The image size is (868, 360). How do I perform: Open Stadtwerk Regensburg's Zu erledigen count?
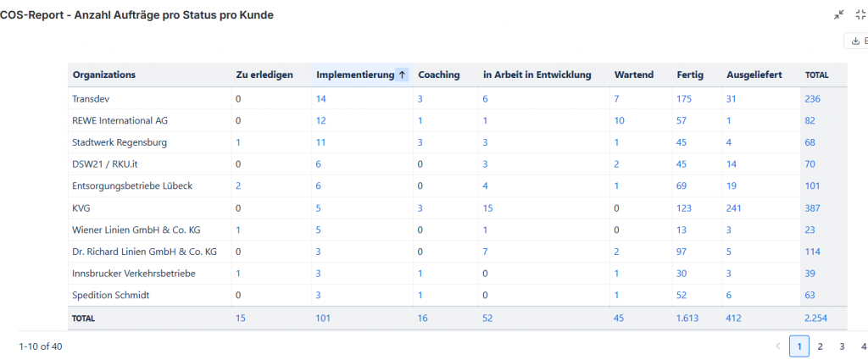(x=238, y=142)
